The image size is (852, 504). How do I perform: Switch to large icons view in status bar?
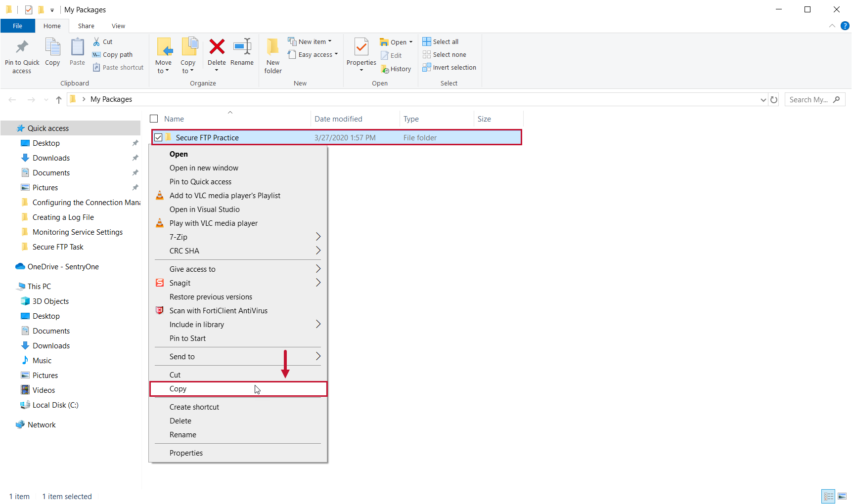coord(842,496)
